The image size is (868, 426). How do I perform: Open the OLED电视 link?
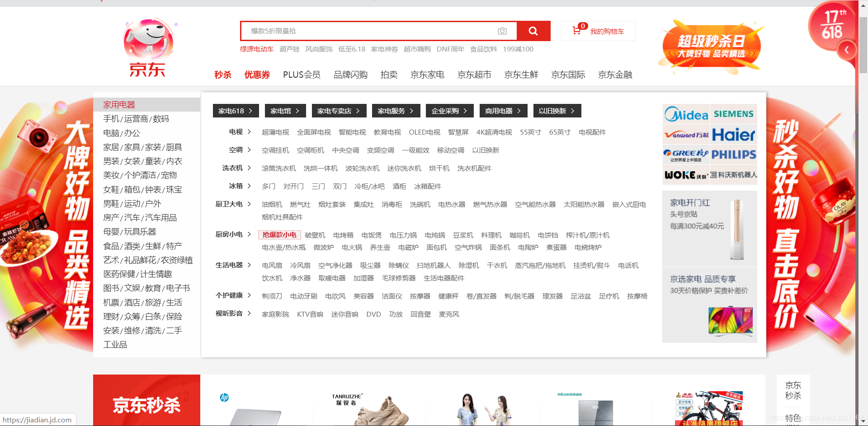click(x=424, y=132)
